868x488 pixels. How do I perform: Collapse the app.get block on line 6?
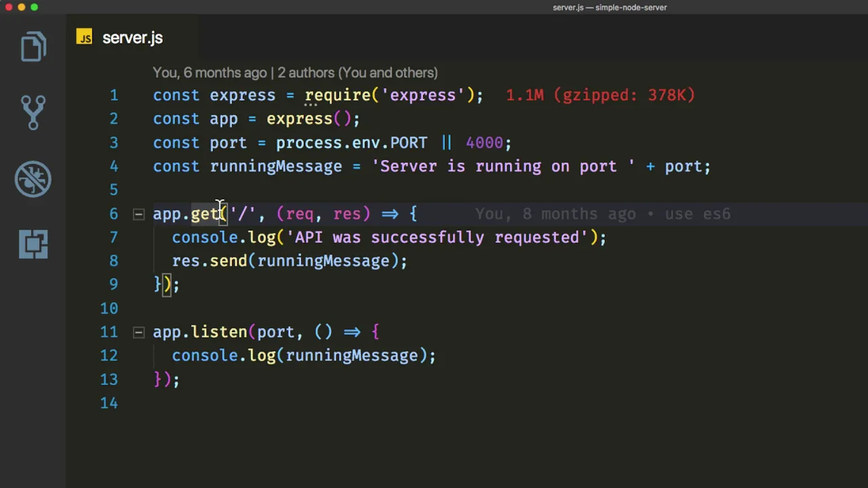pyautogui.click(x=138, y=214)
